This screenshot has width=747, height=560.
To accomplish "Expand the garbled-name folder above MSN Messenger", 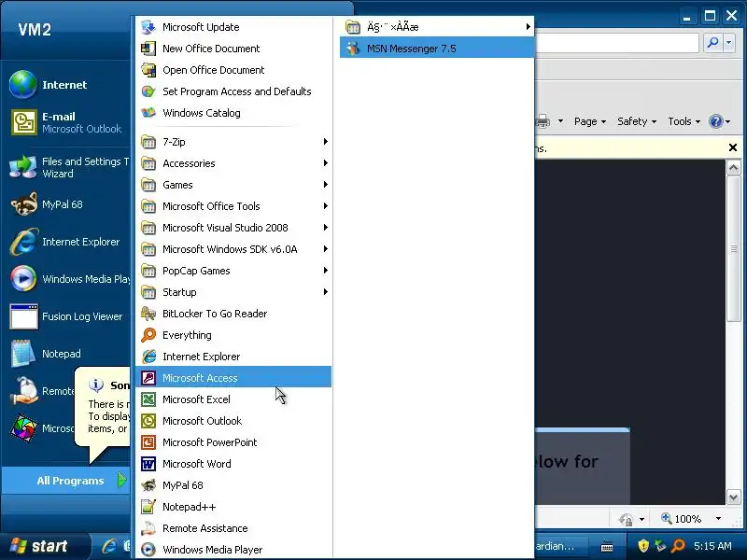I will click(437, 27).
